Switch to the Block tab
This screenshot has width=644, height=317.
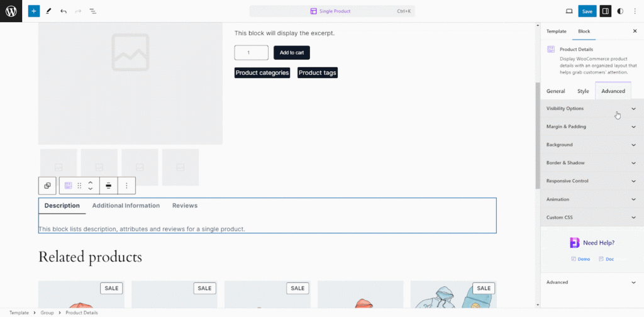(584, 31)
